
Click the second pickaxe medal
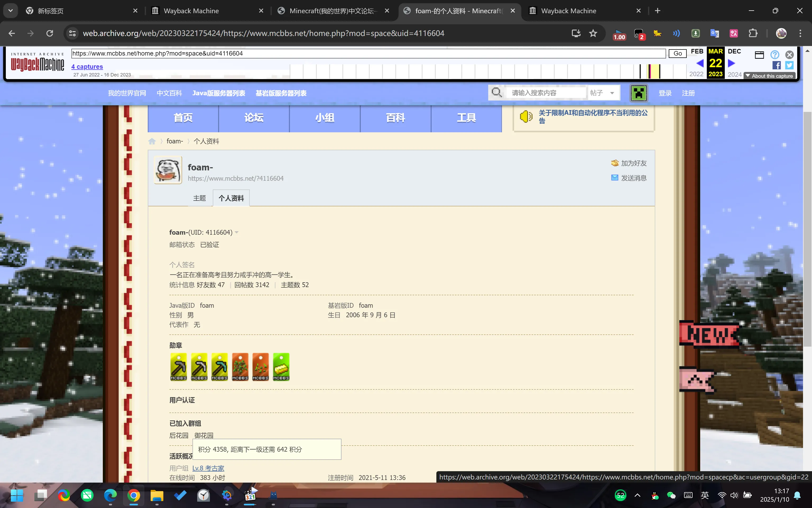[199, 366]
